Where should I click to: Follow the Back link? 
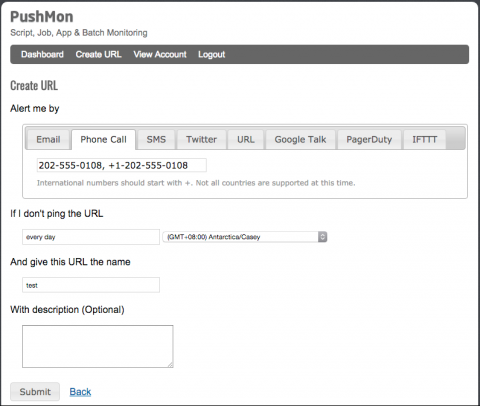80,392
